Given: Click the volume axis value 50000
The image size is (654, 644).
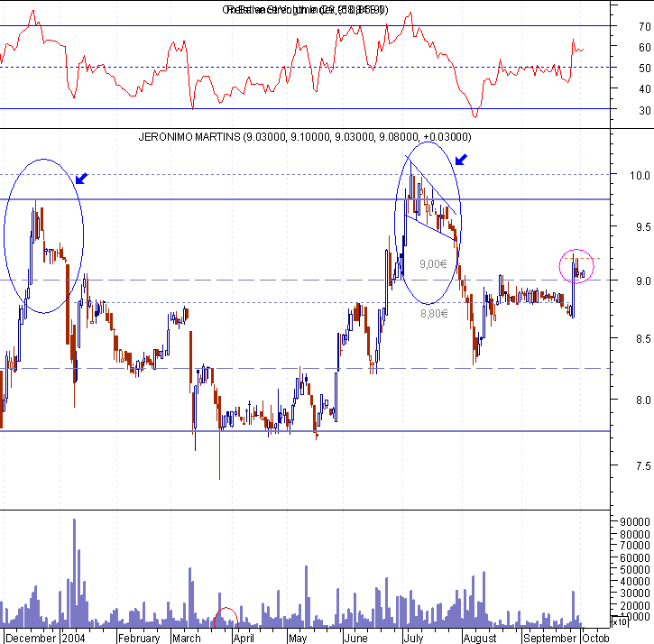Looking at the screenshot, I should 635,569.
